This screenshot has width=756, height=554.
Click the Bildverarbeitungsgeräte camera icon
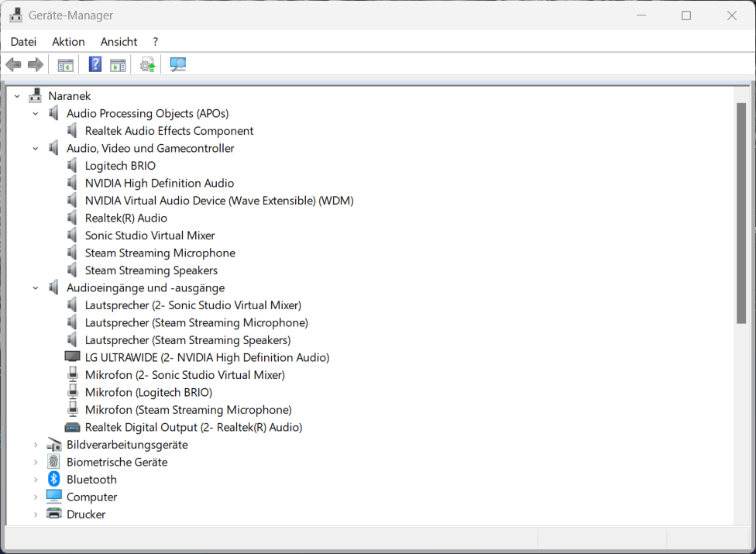pos(54,444)
